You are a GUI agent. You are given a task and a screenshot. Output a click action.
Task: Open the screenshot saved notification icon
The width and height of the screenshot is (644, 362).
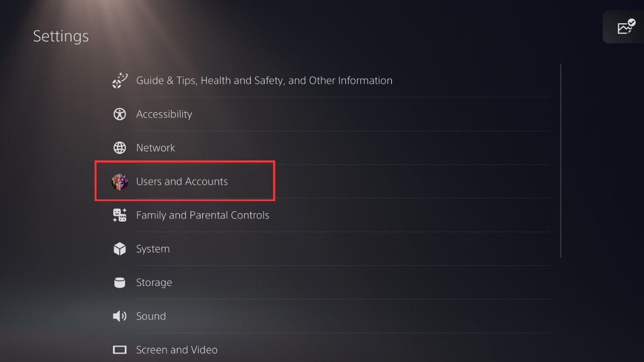point(624,27)
